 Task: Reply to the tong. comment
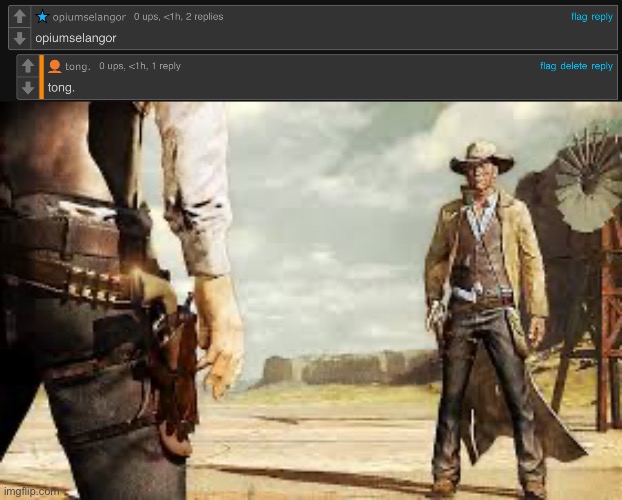click(602, 66)
